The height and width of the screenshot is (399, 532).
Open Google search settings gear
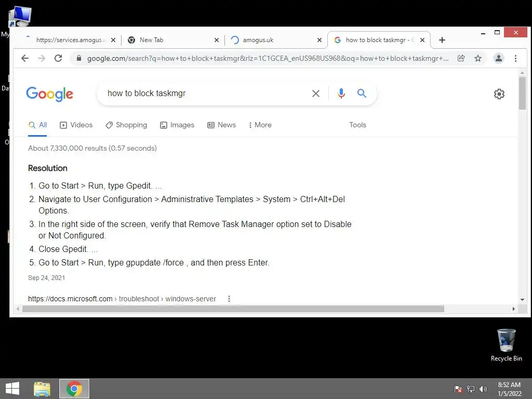pyautogui.click(x=499, y=94)
